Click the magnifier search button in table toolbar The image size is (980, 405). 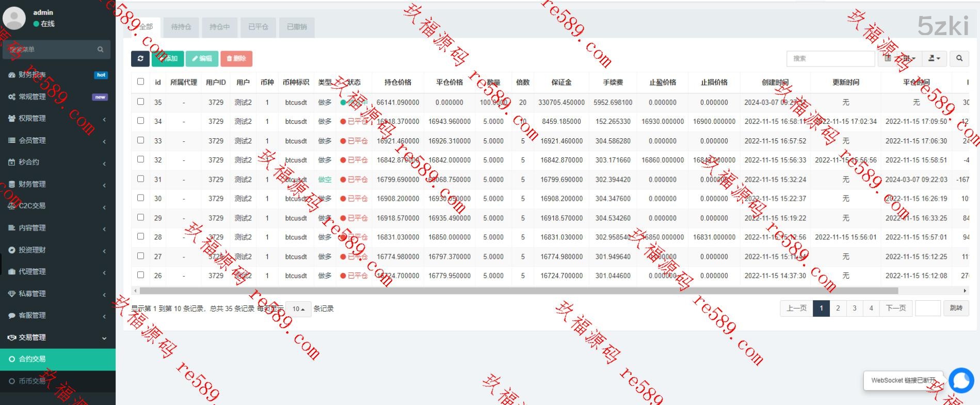pyautogui.click(x=959, y=58)
